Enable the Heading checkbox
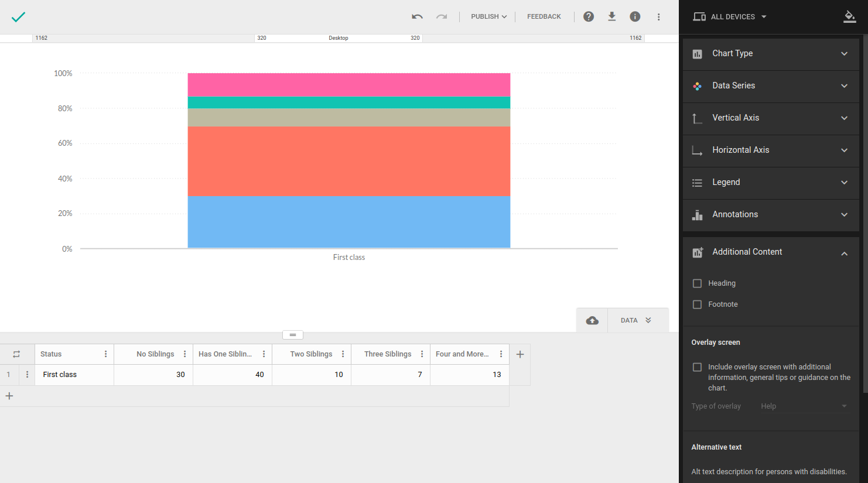The image size is (868, 483). pyautogui.click(x=697, y=283)
